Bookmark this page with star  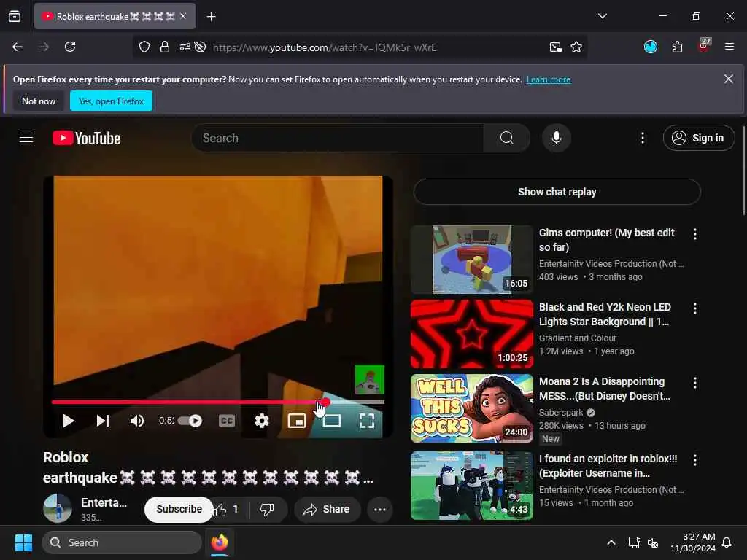pos(576,47)
